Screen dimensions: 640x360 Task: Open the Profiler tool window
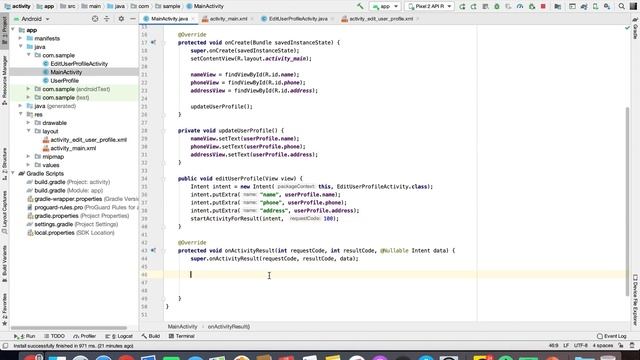(x=84, y=336)
